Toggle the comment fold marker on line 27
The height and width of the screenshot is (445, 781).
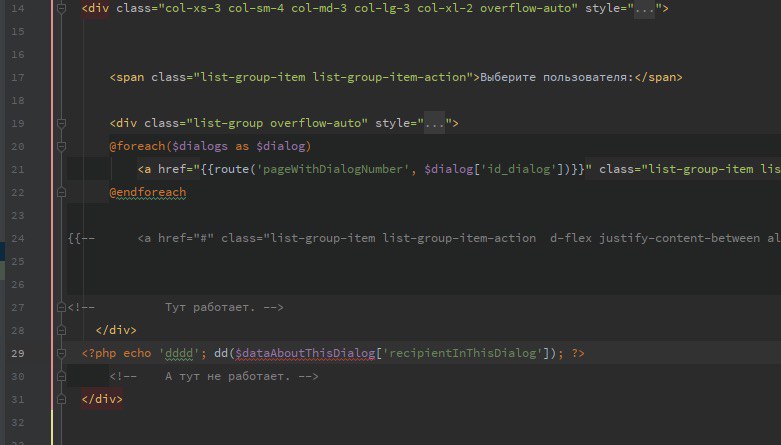pos(61,307)
